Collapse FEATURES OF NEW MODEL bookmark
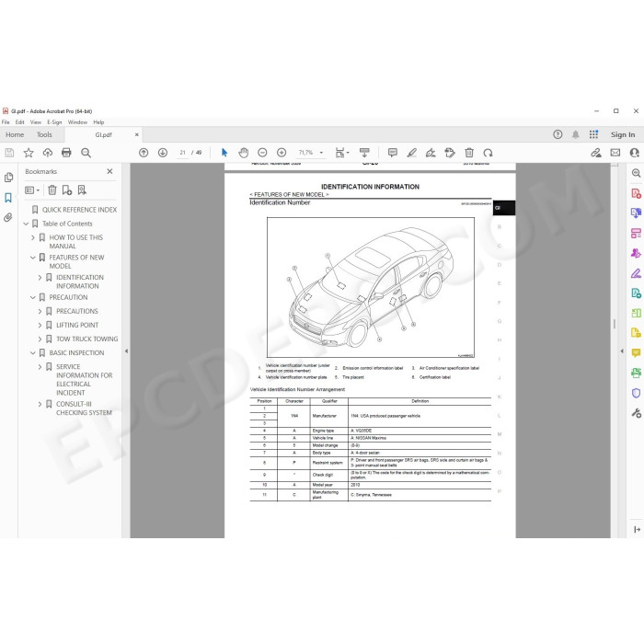This screenshot has width=644, height=644. pos(33,258)
